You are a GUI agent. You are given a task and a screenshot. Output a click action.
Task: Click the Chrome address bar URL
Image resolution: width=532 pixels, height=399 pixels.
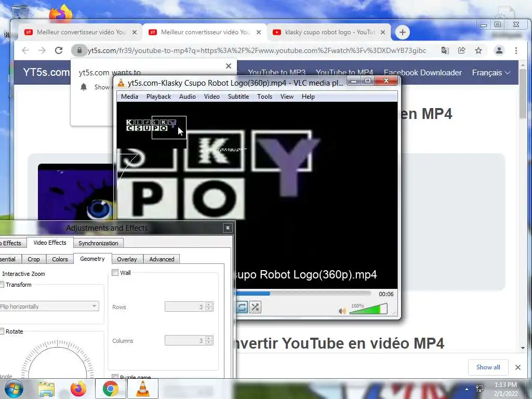point(257,50)
